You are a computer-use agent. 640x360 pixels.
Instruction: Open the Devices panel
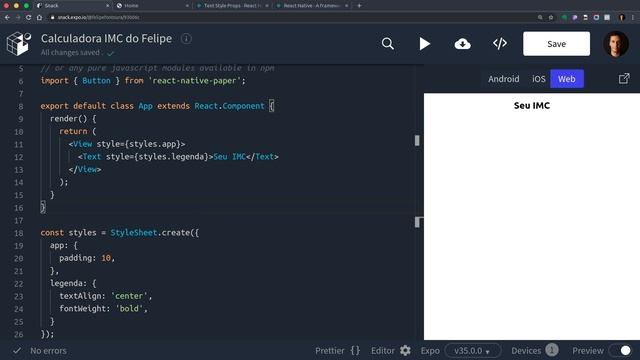[x=526, y=351]
